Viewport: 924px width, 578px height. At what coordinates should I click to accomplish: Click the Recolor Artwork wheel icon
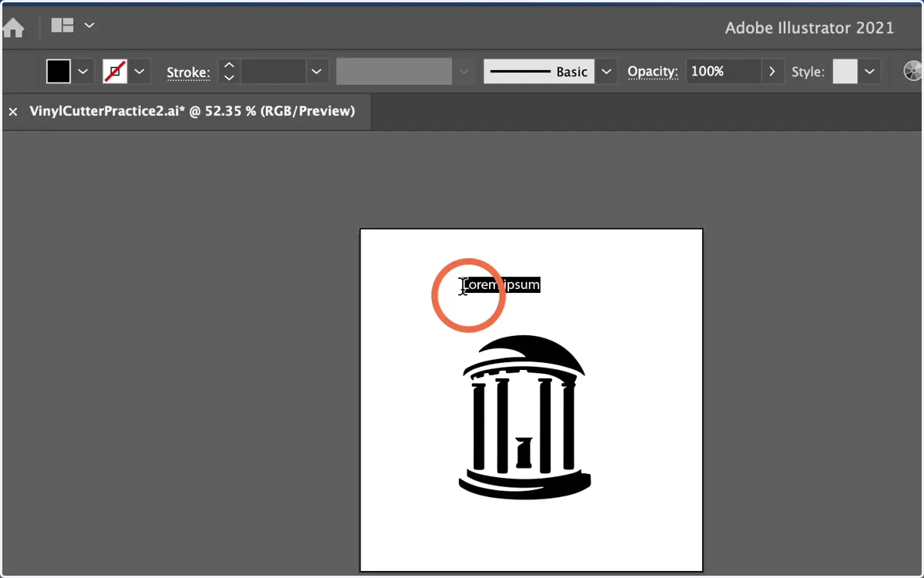pyautogui.click(x=912, y=72)
